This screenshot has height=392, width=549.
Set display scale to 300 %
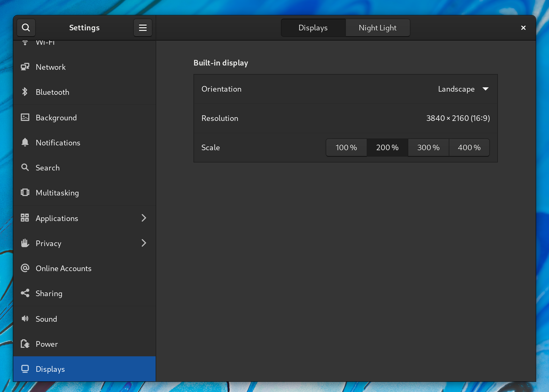pos(428,147)
